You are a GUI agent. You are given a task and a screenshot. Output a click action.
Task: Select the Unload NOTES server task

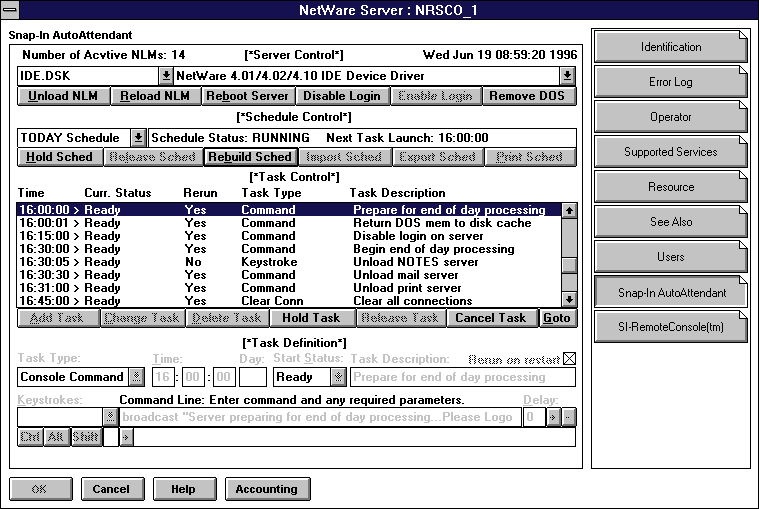click(x=289, y=262)
